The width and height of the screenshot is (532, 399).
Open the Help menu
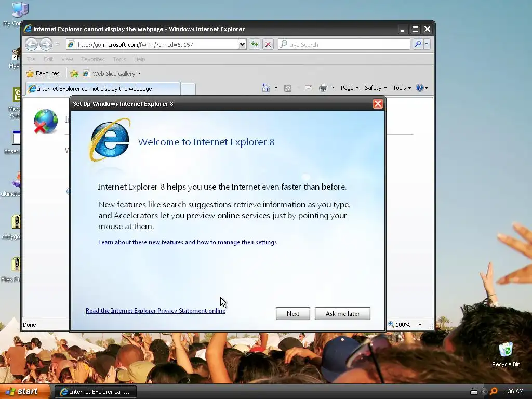(x=139, y=59)
